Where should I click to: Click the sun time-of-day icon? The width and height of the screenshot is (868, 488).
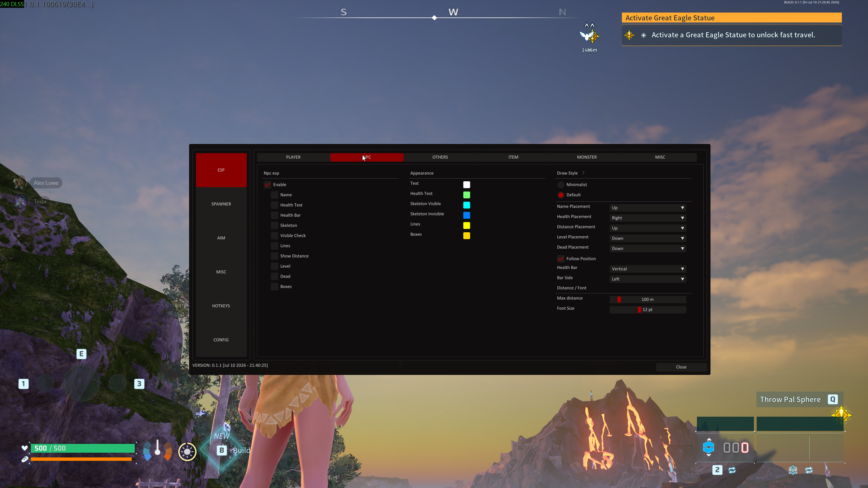point(187,451)
